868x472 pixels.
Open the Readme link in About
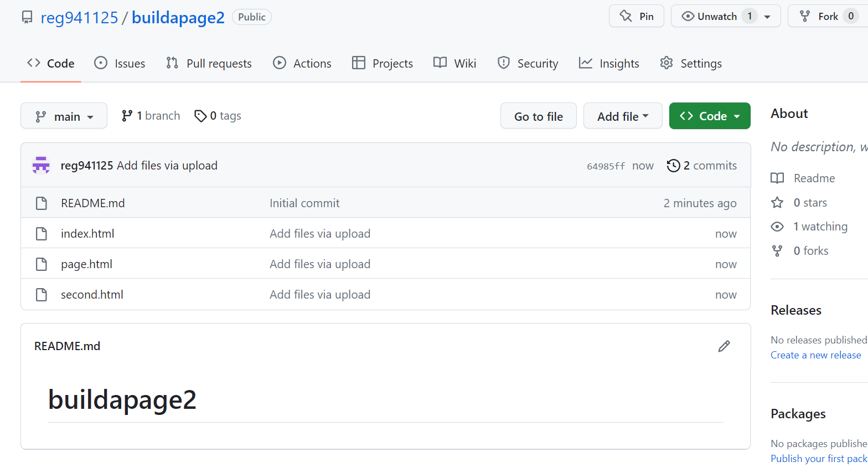(803, 178)
